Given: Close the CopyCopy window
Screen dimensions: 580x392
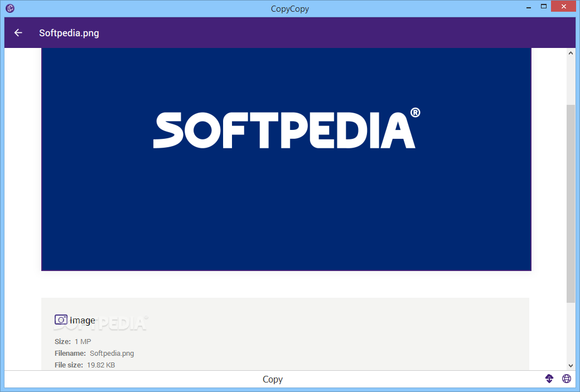Looking at the screenshot, I should [563, 6].
